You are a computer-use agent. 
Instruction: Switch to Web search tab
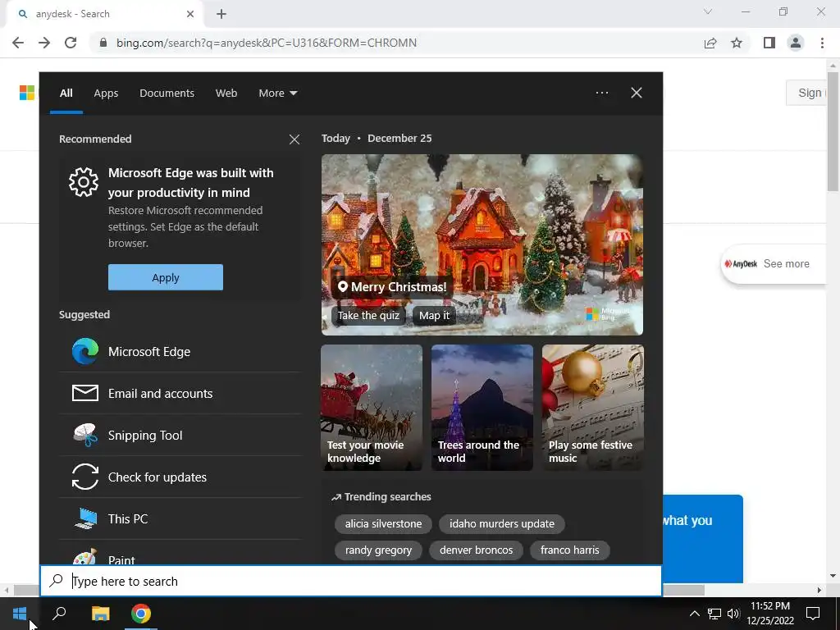(226, 94)
